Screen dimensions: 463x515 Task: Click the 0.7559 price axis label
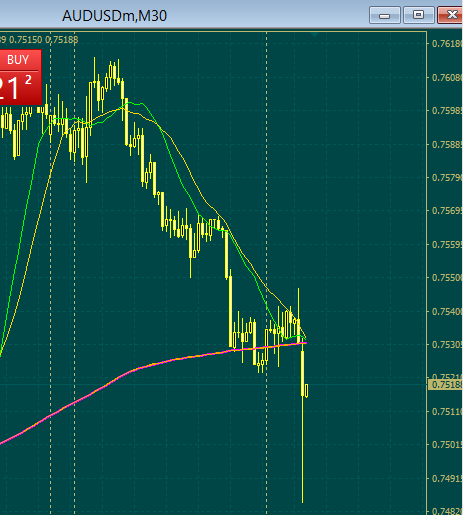tap(447, 245)
